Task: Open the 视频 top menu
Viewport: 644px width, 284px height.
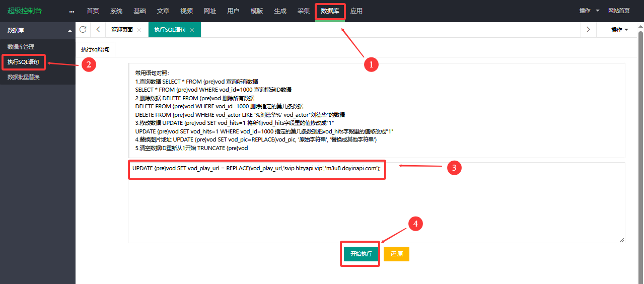Action: point(186,11)
